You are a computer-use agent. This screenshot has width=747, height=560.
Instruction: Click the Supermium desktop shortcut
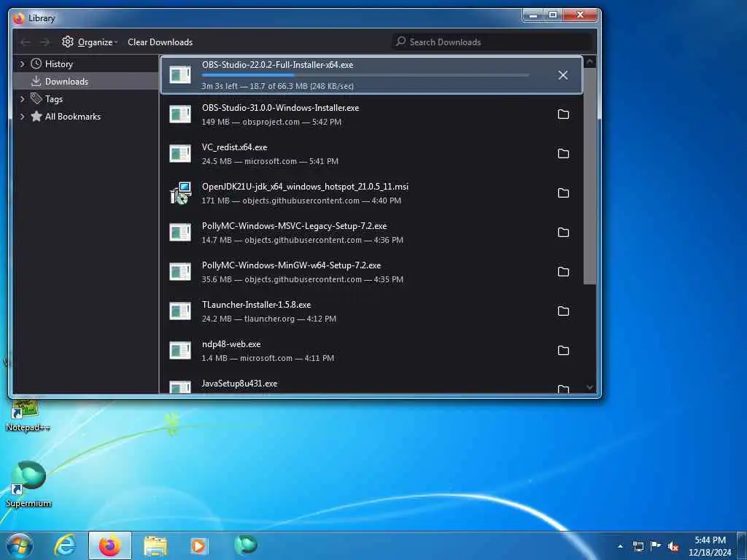[x=28, y=483]
